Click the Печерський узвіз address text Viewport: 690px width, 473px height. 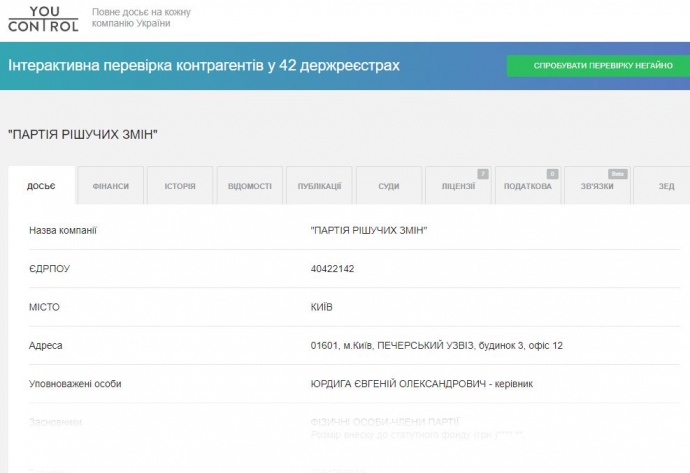[437, 345]
